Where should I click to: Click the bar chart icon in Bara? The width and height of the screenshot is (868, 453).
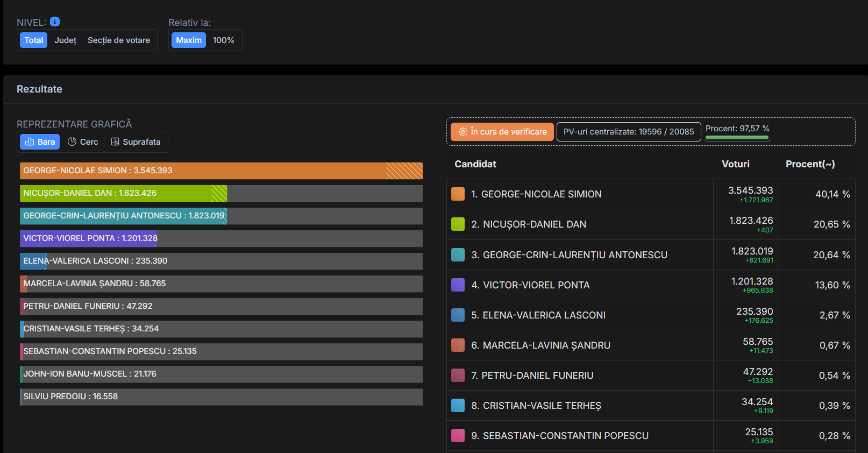(x=30, y=142)
